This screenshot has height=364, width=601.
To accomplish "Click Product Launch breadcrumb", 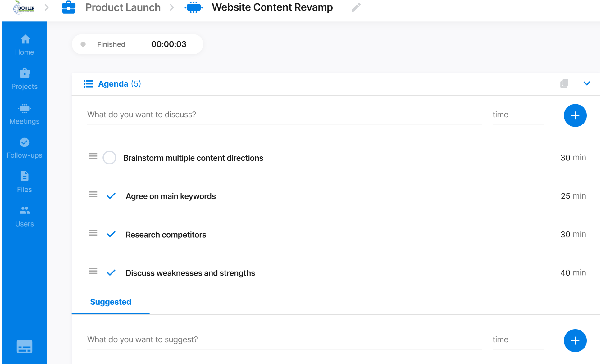I will (123, 7).
